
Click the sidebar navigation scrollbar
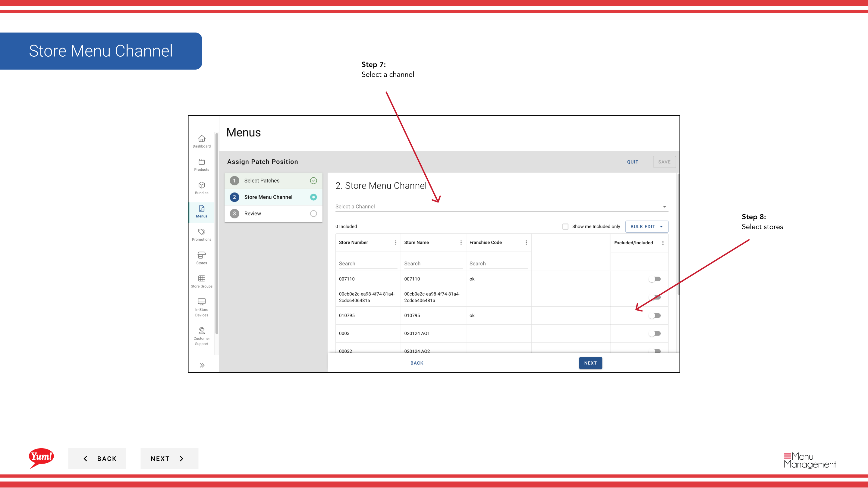click(217, 233)
